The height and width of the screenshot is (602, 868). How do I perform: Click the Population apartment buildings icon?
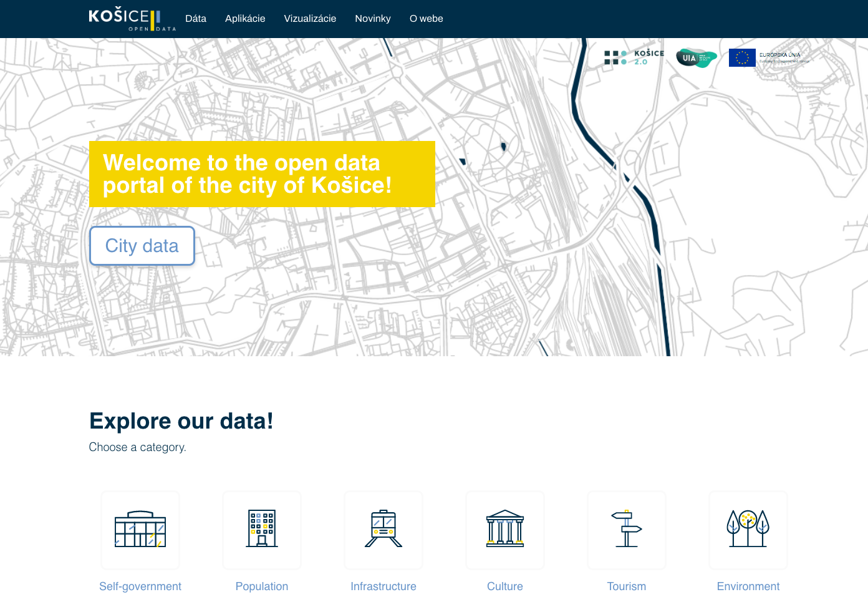(x=261, y=530)
